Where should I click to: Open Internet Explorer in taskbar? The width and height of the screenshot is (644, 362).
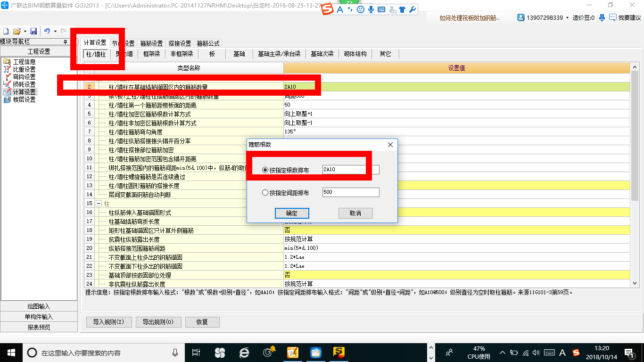click(244, 352)
